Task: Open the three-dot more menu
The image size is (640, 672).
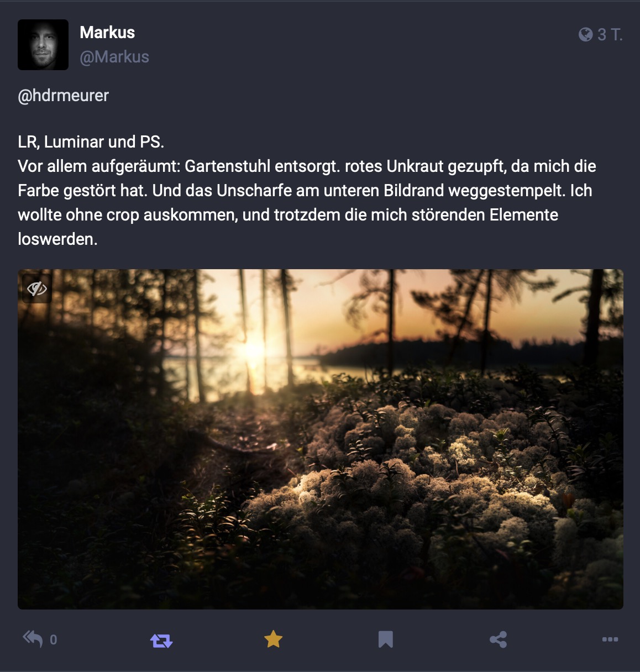Action: (x=610, y=639)
